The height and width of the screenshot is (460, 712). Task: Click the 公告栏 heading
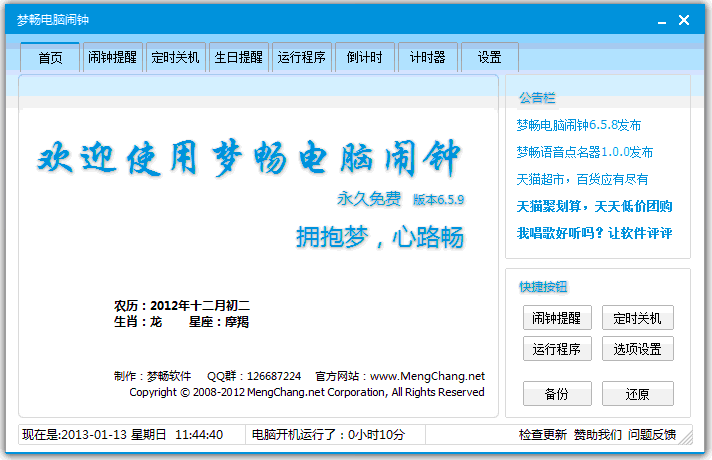pyautogui.click(x=537, y=98)
